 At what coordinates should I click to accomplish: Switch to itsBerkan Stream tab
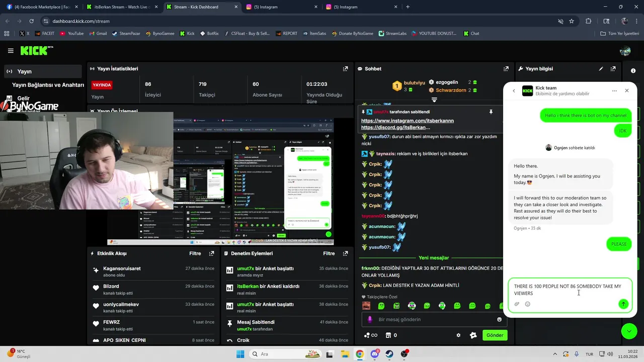[x=122, y=7]
